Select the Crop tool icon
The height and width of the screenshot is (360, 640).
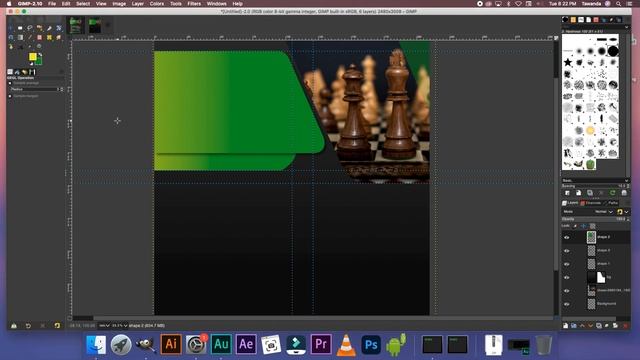(x=49, y=28)
